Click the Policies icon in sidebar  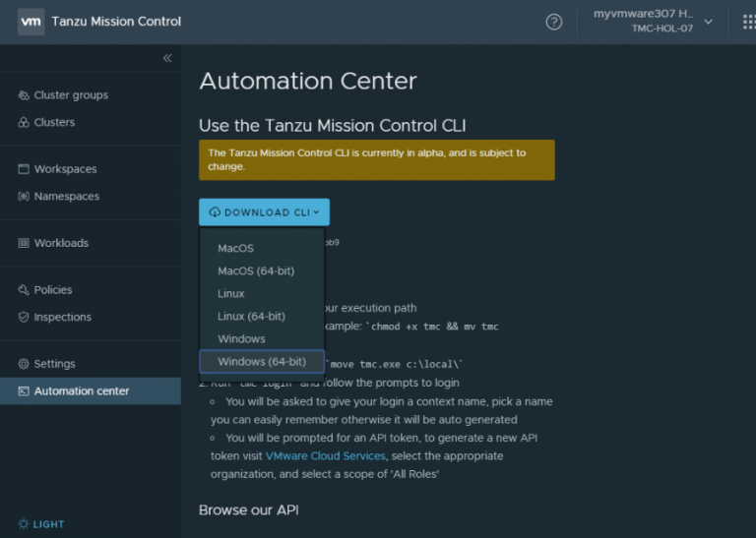pos(25,290)
